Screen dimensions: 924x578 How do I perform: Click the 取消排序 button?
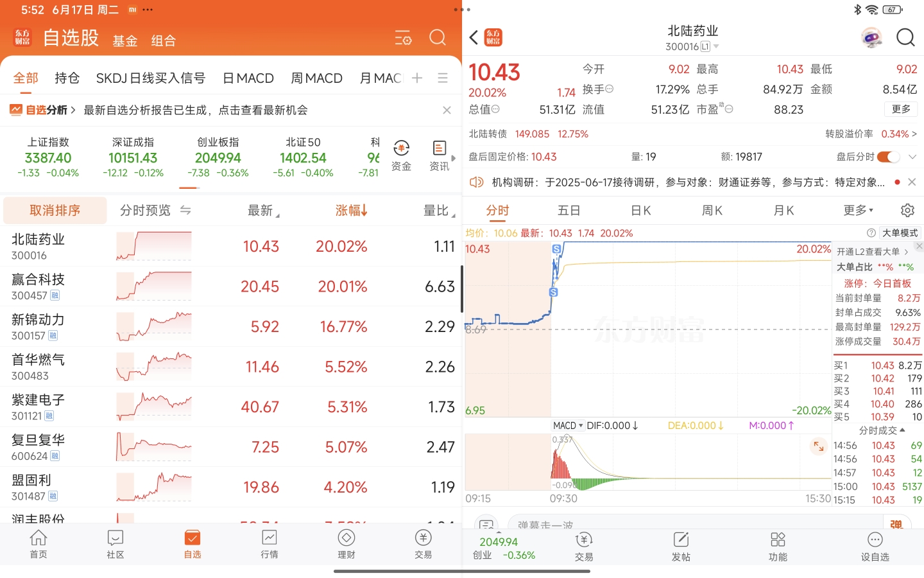coord(55,211)
